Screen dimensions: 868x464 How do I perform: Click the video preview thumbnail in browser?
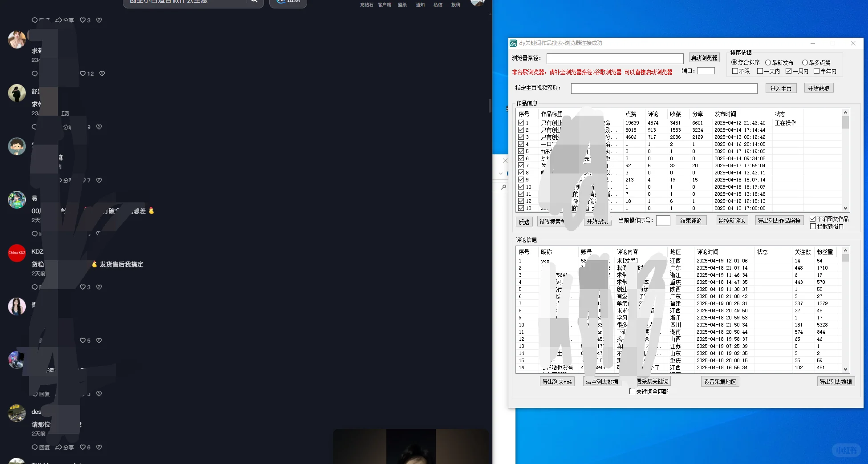[411, 446]
